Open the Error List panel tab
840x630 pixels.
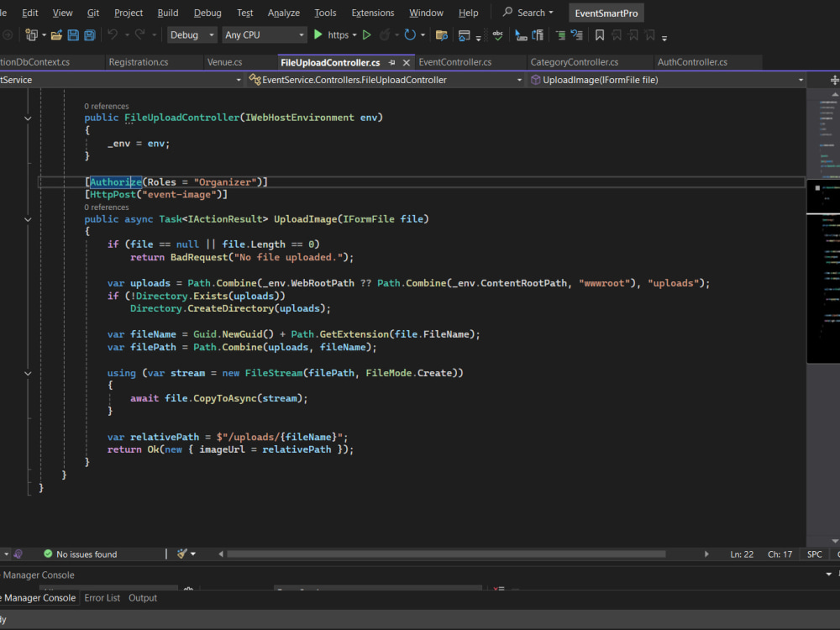pos(102,598)
